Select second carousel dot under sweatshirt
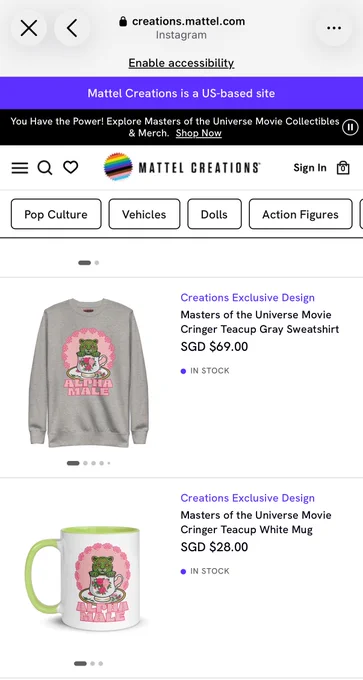 click(x=85, y=463)
